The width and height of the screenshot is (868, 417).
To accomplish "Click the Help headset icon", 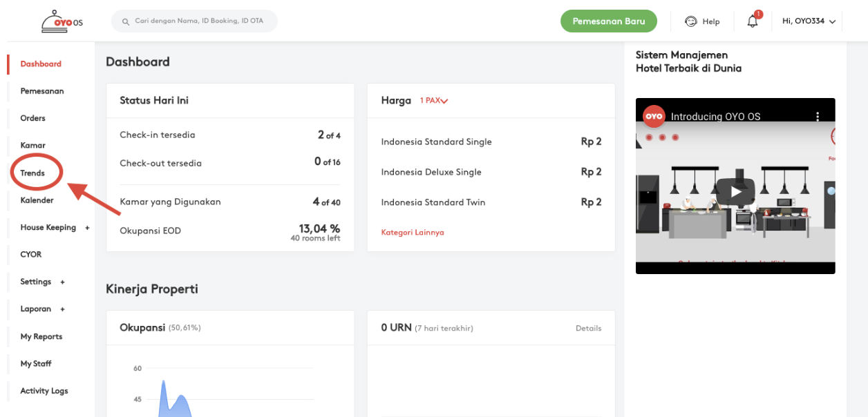I will coord(690,21).
